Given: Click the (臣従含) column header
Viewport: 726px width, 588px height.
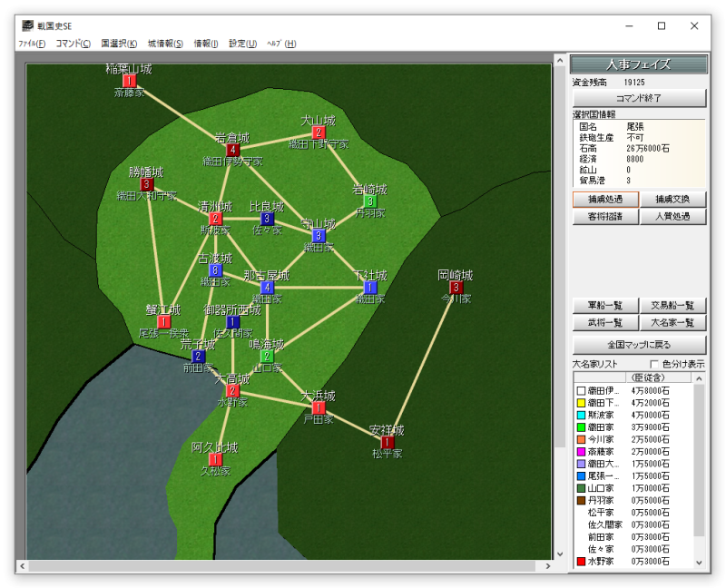Looking at the screenshot, I should pyautogui.click(x=659, y=377).
